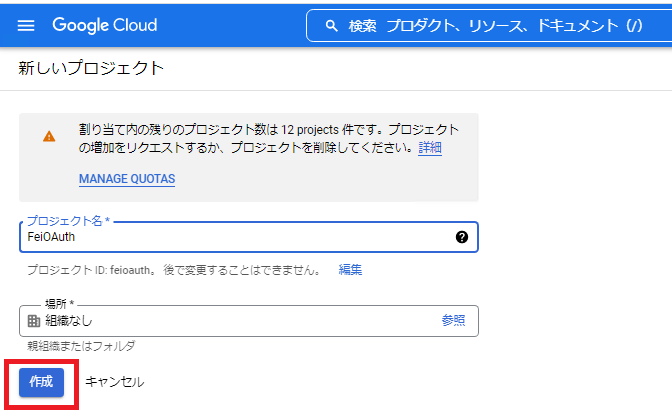Click 編集 to edit the project ID
The width and height of the screenshot is (672, 417).
coord(350,270)
